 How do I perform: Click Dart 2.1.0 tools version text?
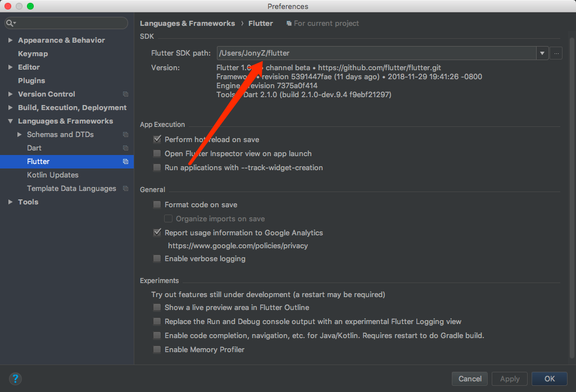[x=304, y=95]
